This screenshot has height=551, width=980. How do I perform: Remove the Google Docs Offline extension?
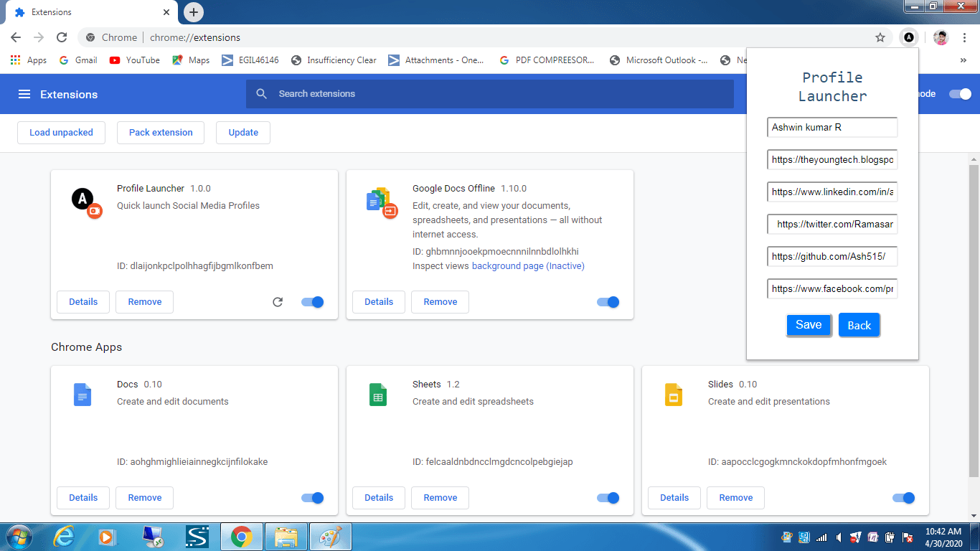point(440,302)
